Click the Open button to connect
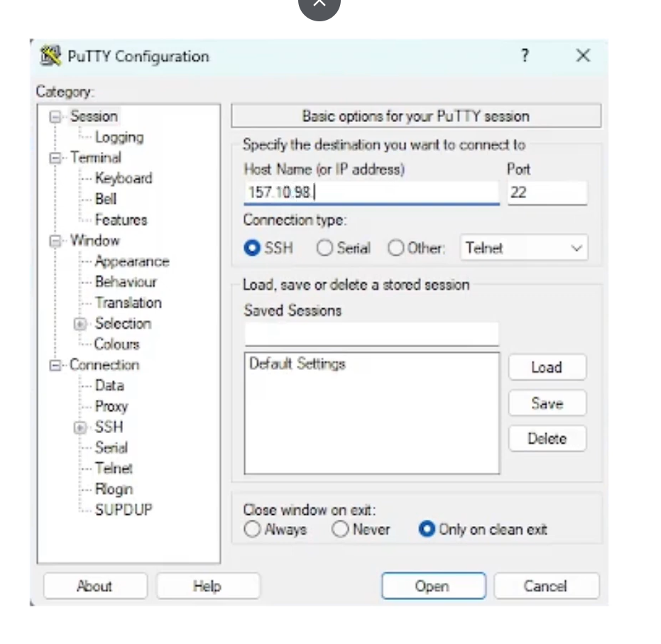 click(x=433, y=586)
